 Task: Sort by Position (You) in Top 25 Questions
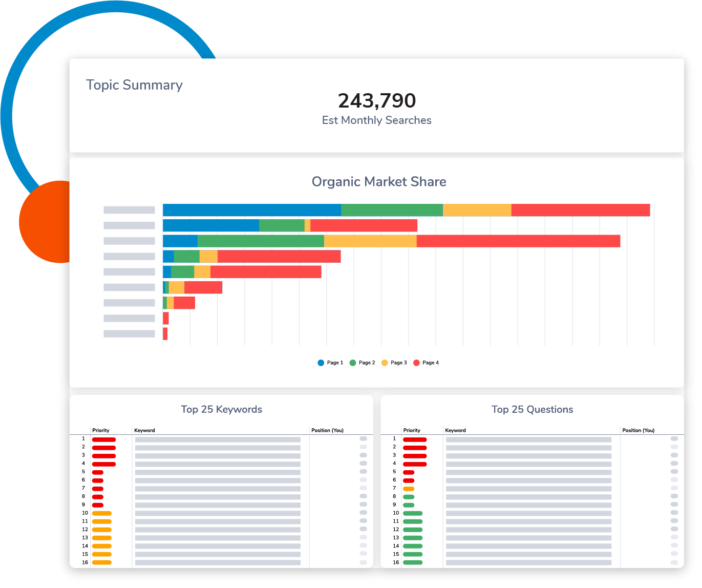638,430
